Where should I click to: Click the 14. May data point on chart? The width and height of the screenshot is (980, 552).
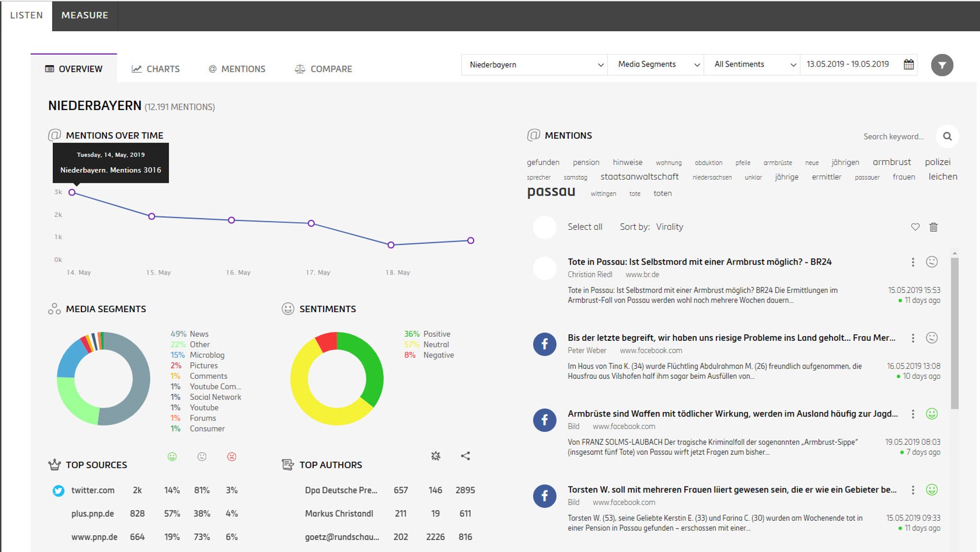coord(72,192)
